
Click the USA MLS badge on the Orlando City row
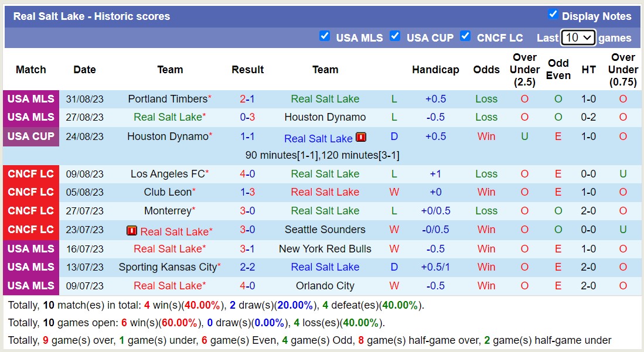click(x=30, y=286)
